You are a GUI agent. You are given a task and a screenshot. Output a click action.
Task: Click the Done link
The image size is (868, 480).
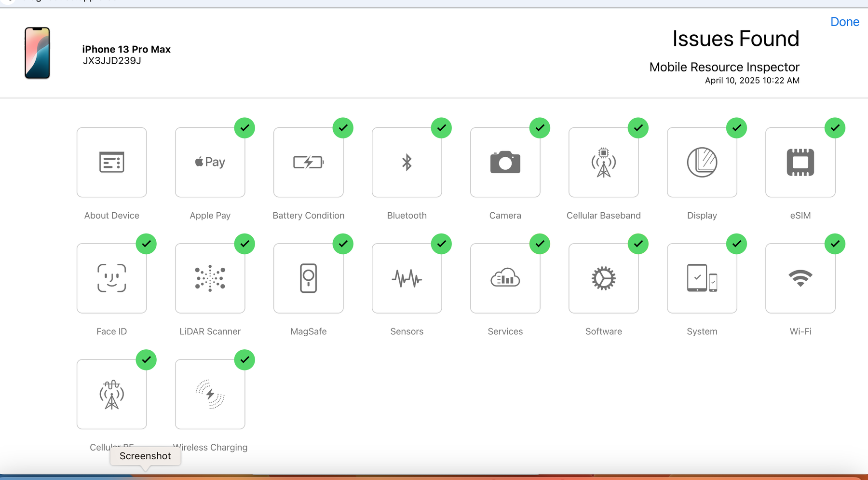point(844,22)
